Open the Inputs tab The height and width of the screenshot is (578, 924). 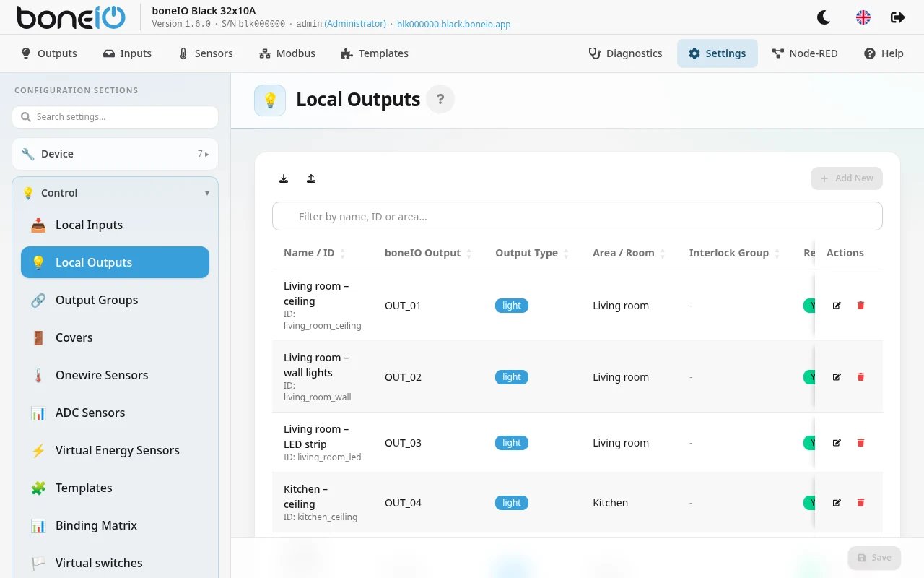coord(127,53)
